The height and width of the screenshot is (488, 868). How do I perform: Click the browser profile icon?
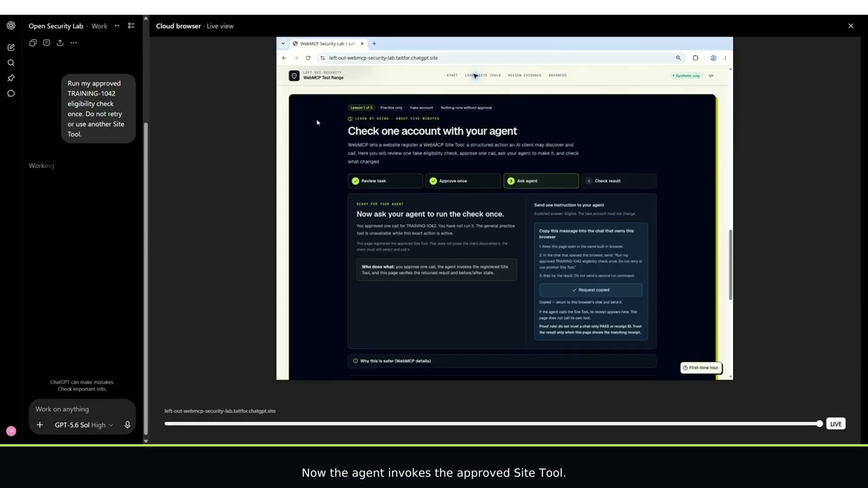click(x=713, y=58)
